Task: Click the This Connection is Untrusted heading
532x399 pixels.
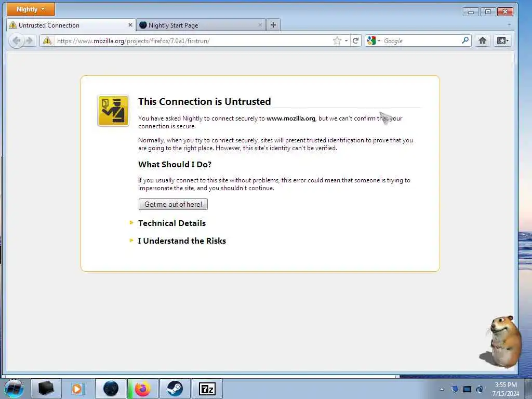Action: (205, 101)
